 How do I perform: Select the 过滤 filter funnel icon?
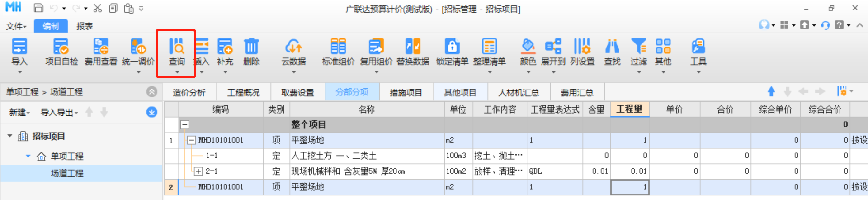click(638, 47)
